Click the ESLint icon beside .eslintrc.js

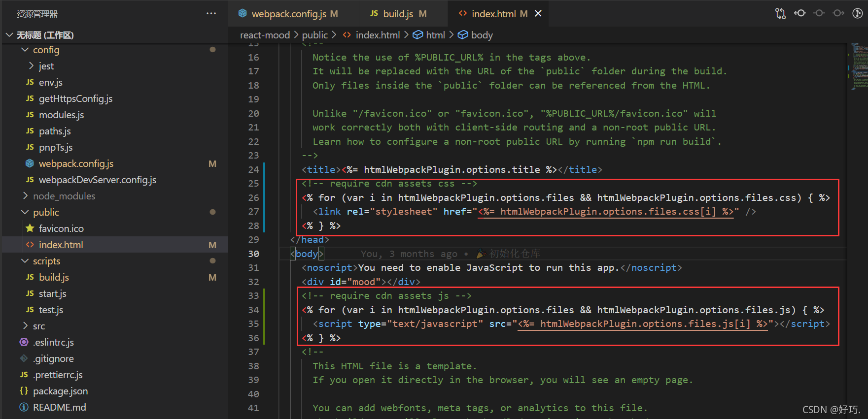pos(24,342)
